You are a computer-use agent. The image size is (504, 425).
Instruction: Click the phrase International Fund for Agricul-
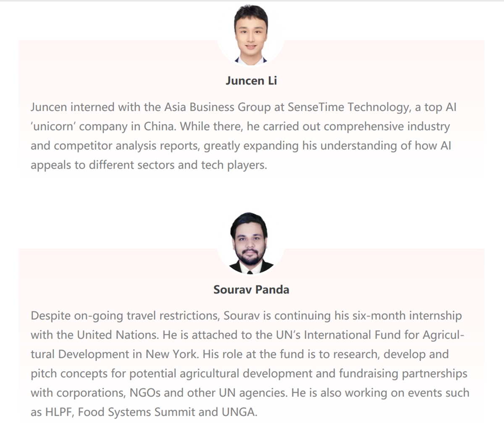point(384,335)
